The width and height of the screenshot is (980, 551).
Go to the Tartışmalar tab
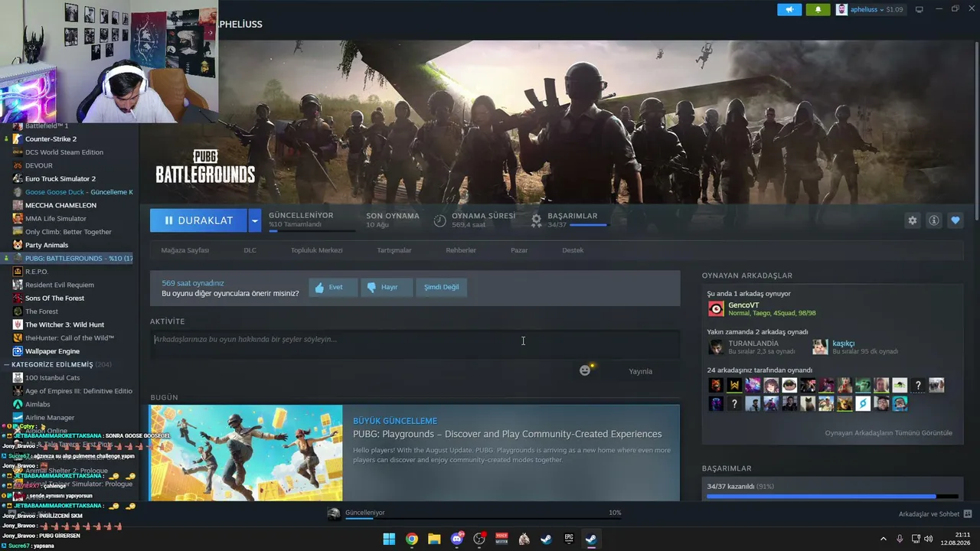[x=394, y=250]
